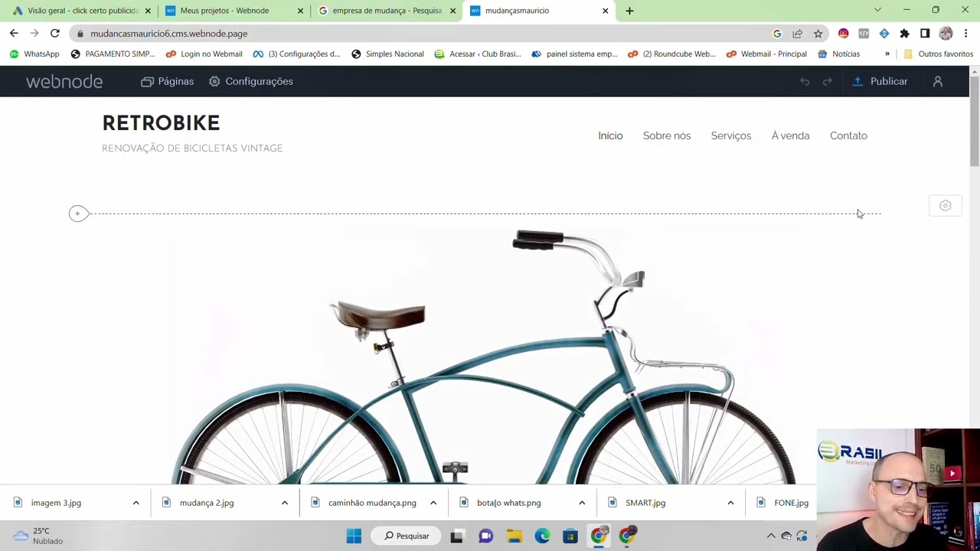Open the pink screen recorder extension
The image size is (980, 551).
843,34
